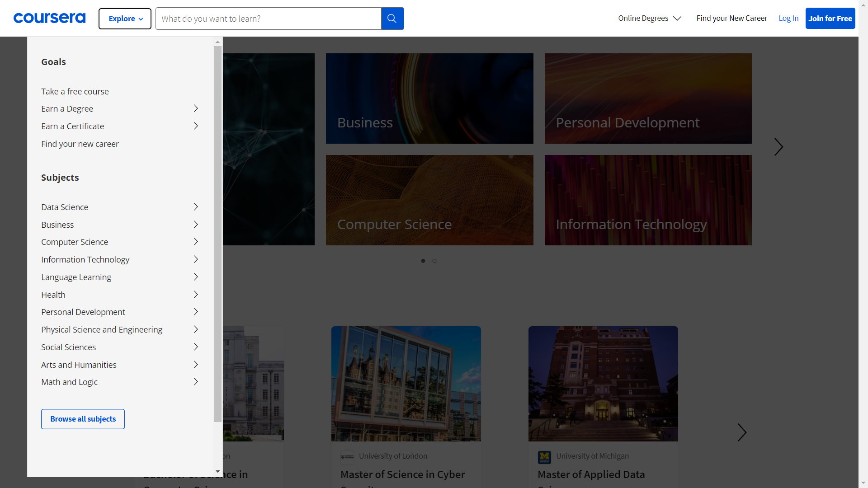The image size is (868, 488).
Task: Open the Social Sciences menu item
Action: [120, 347]
